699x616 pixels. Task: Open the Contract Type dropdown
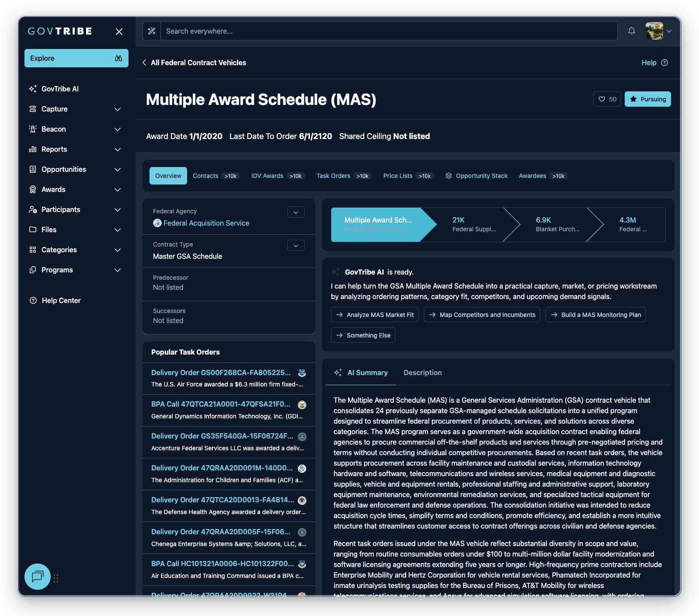pyautogui.click(x=296, y=245)
